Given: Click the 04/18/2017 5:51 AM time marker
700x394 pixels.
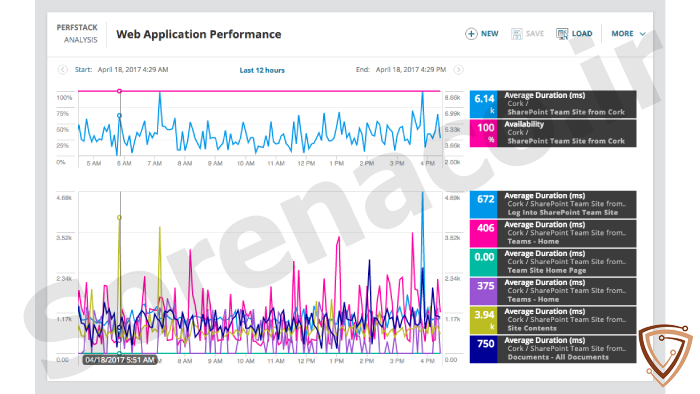Looking at the screenshot, I should point(120,360).
